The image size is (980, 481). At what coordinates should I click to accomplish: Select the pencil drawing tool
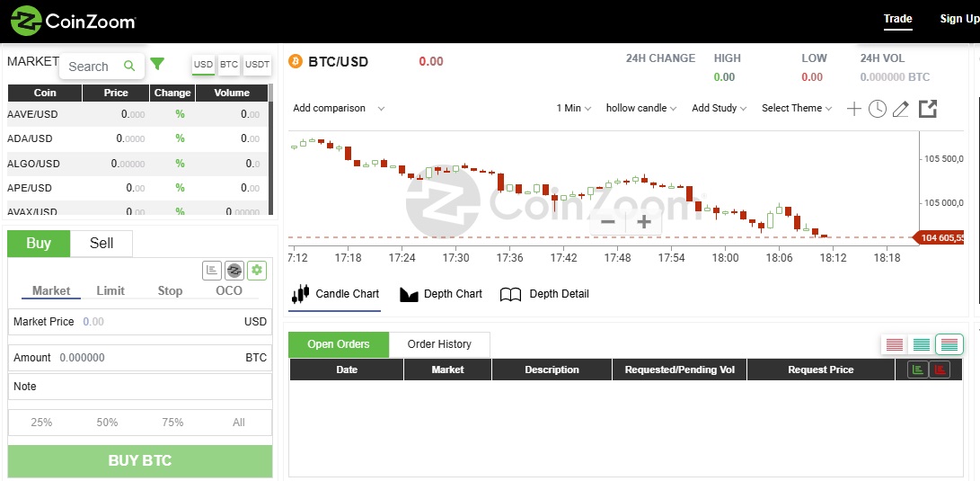(900, 109)
